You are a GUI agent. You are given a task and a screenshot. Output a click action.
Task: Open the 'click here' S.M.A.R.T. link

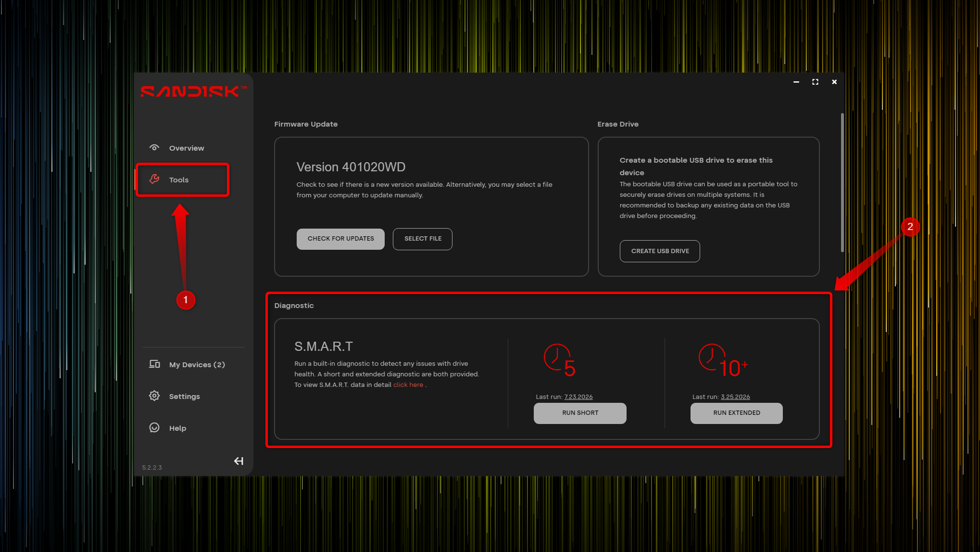[x=408, y=385]
